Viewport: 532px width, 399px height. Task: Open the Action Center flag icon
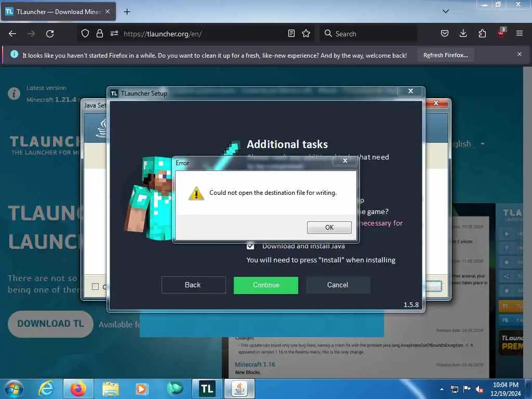point(467,389)
